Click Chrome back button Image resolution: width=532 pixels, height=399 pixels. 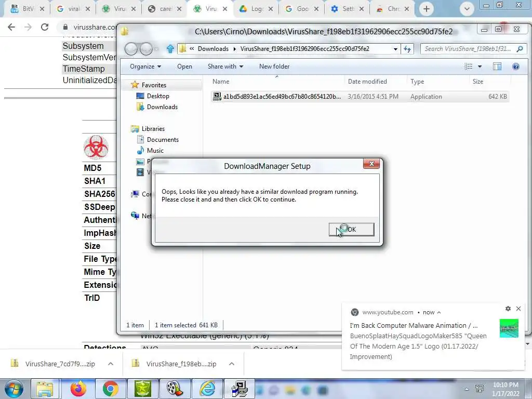(x=11, y=27)
